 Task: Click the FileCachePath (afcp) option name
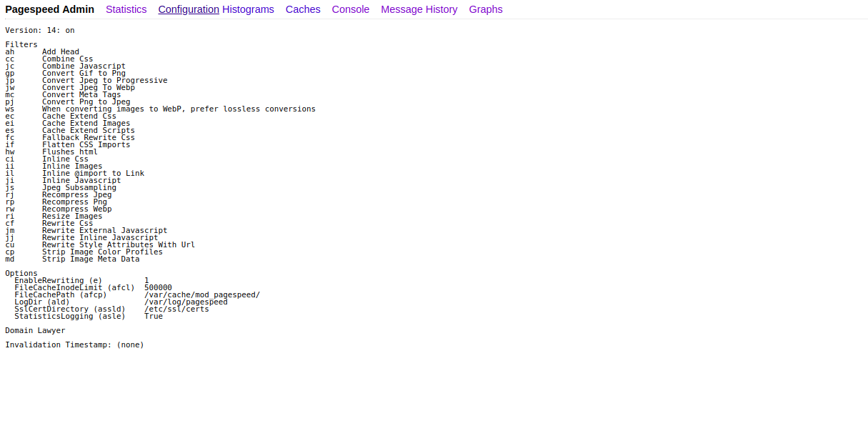click(61, 294)
